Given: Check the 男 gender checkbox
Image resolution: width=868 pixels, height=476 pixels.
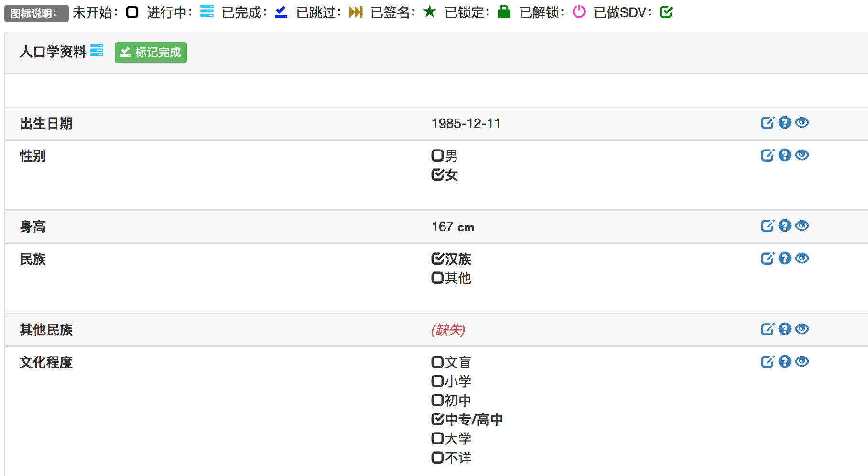Looking at the screenshot, I should point(437,156).
